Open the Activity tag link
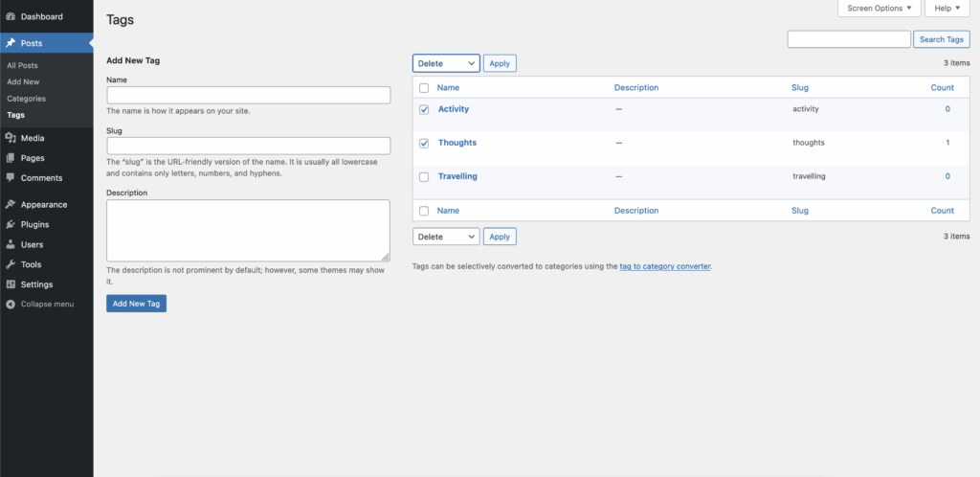 point(454,109)
